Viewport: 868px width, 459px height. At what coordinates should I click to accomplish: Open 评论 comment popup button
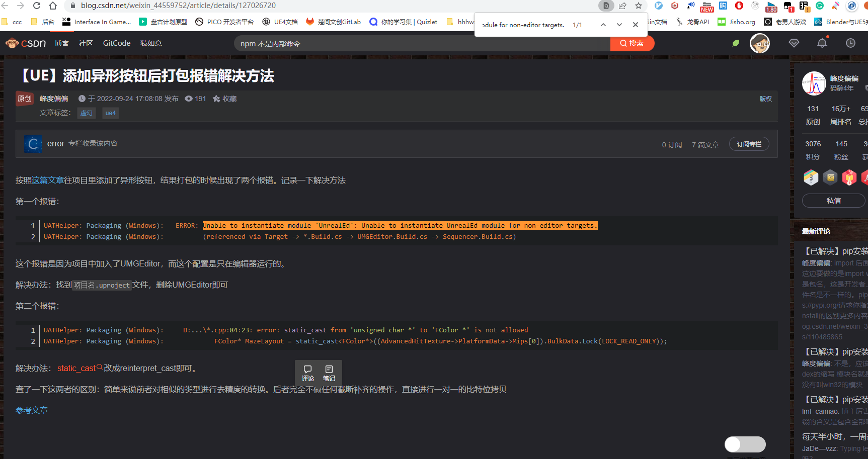[308, 373]
